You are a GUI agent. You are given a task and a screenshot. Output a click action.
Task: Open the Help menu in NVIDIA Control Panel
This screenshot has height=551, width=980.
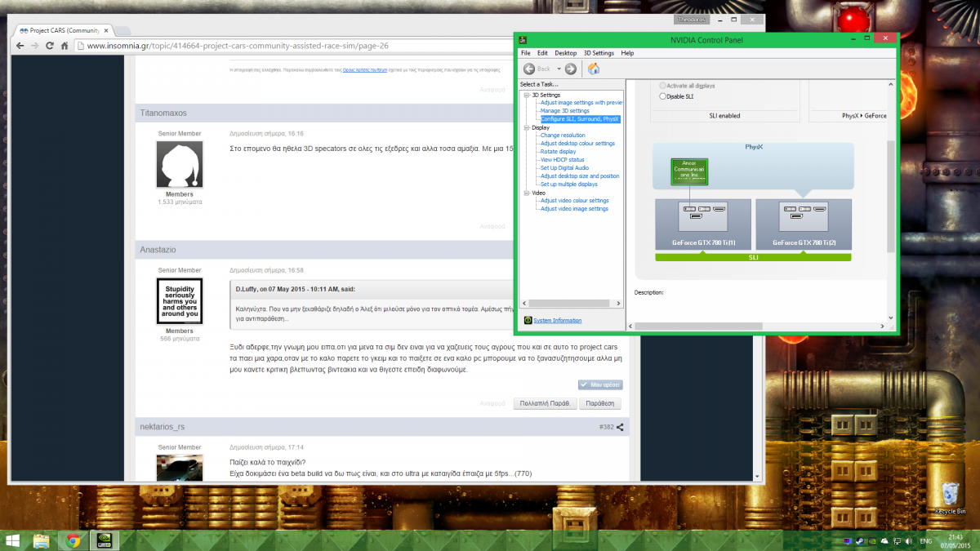pyautogui.click(x=627, y=53)
